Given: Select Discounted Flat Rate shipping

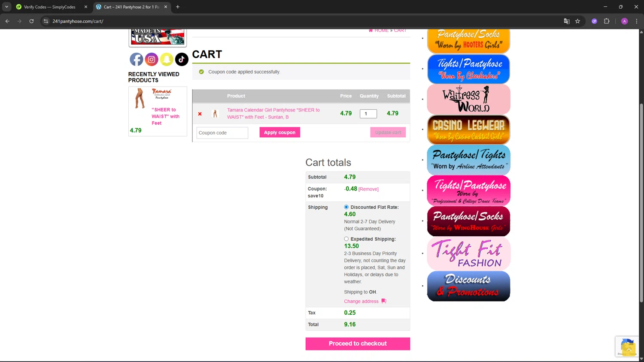Looking at the screenshot, I should (x=346, y=207).
